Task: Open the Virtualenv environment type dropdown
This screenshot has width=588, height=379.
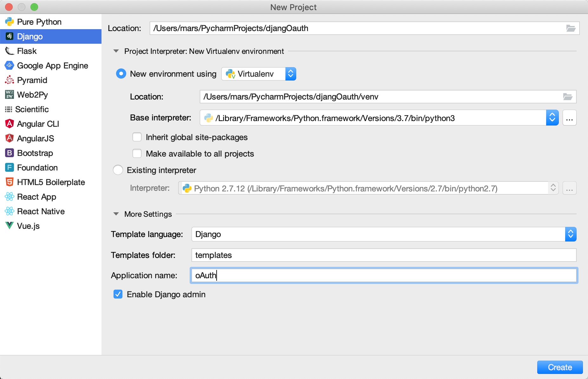Action: [259, 74]
